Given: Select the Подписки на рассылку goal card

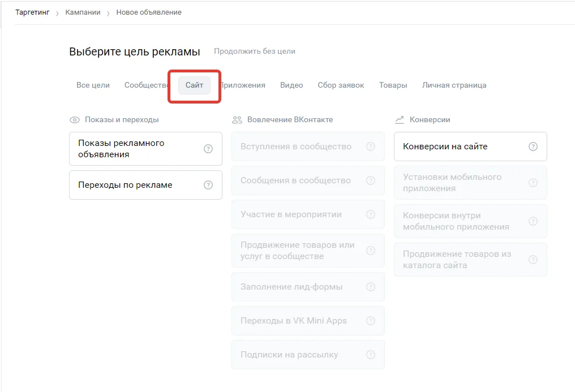Looking at the screenshot, I should [x=308, y=355].
